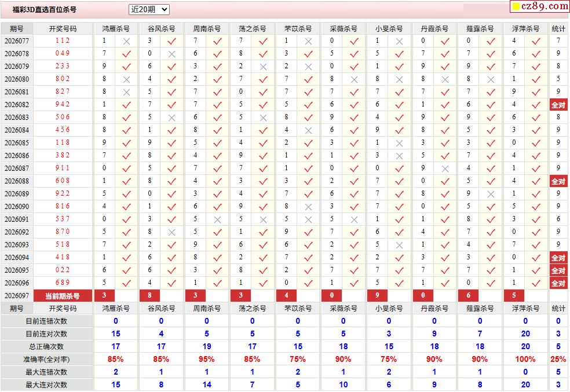Click the 全对 badge in row 2026082

(x=558, y=105)
